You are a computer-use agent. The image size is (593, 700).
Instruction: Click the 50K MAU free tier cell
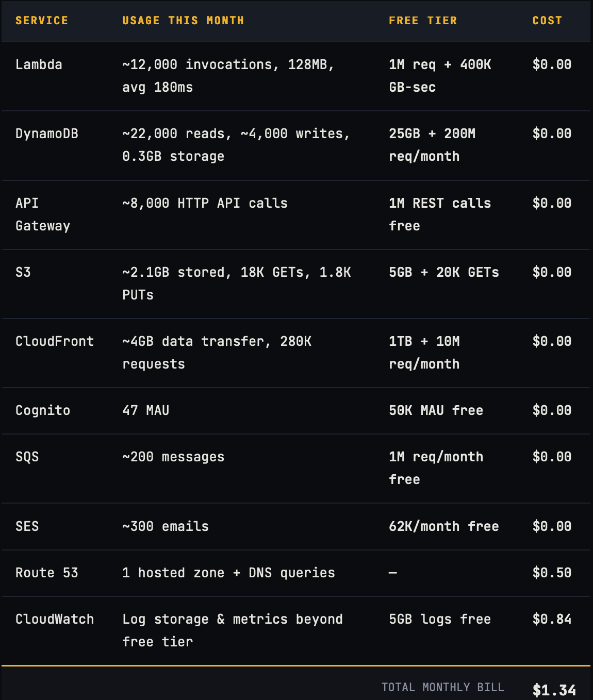(x=436, y=410)
